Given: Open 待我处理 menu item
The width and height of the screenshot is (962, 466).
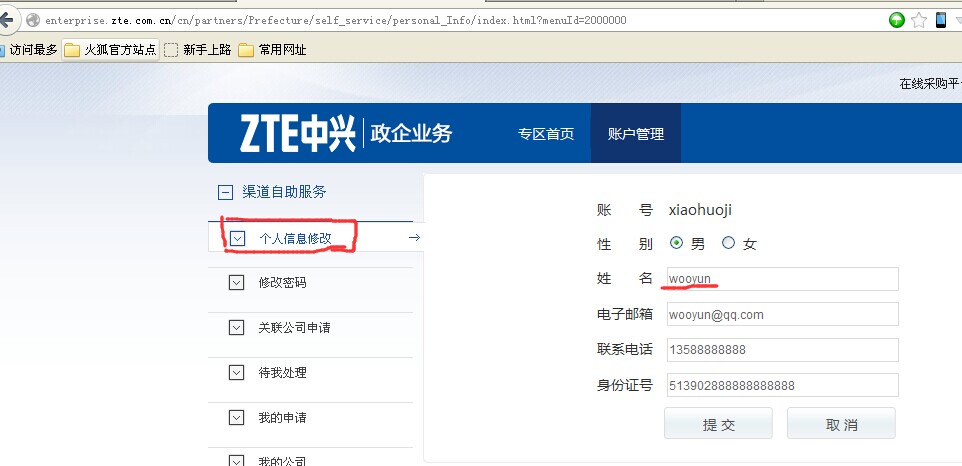Looking at the screenshot, I should 282,373.
